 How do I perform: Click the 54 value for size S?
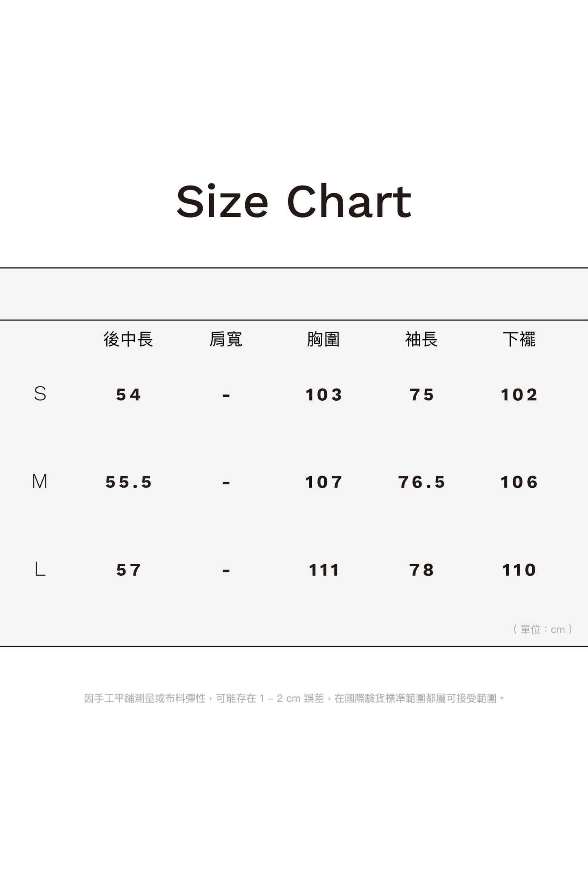pyautogui.click(x=129, y=395)
